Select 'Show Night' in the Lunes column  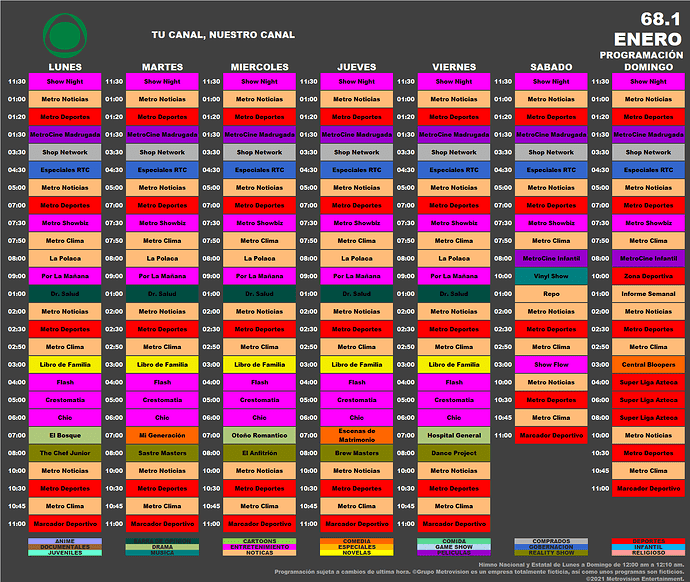click(65, 82)
